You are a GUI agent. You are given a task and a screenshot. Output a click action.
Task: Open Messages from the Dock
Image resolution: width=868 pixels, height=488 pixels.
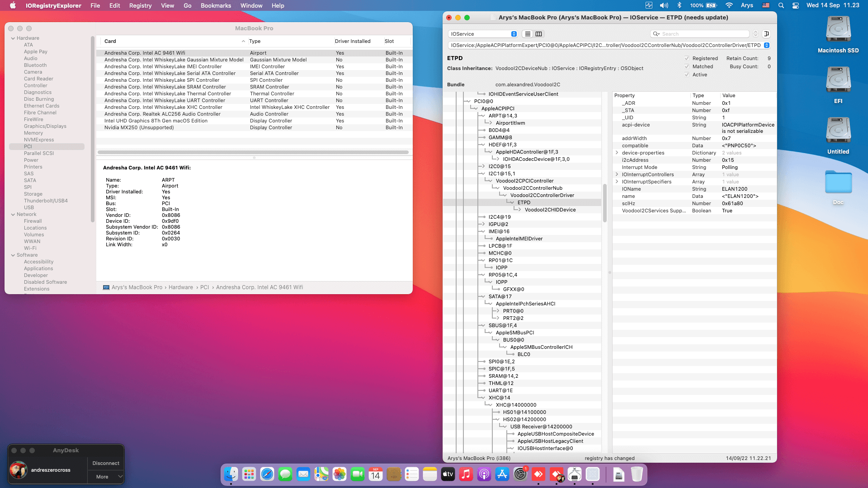click(285, 474)
